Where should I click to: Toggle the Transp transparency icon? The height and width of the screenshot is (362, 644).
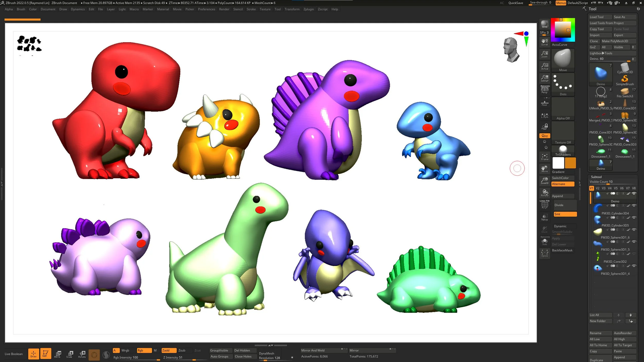(x=545, y=217)
